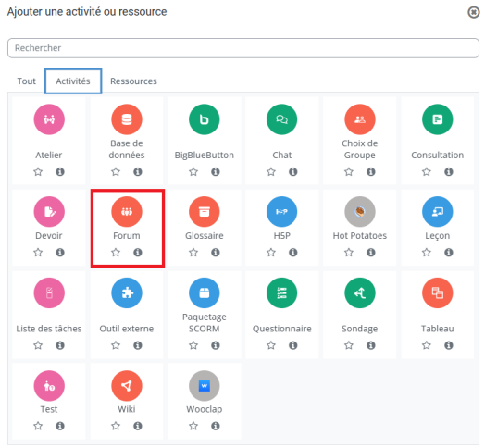Close the add activity dialog
Viewport: 485px width, 448px height.
tap(473, 12)
